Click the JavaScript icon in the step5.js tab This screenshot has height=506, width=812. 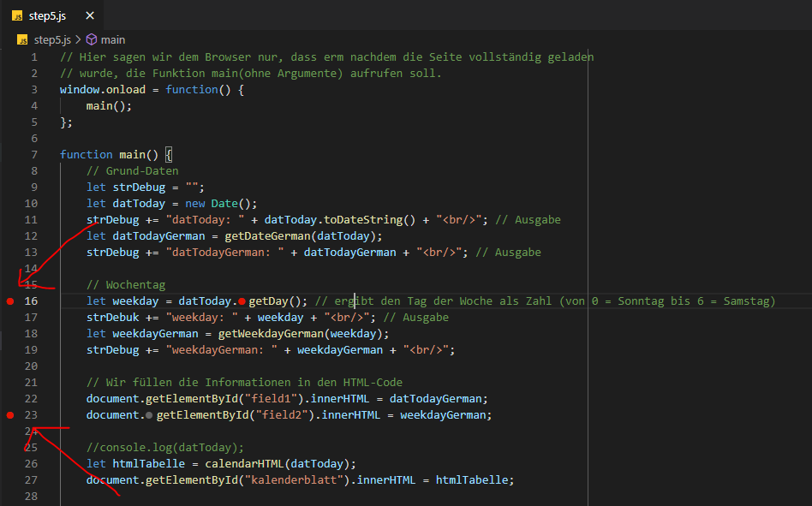[19, 15]
